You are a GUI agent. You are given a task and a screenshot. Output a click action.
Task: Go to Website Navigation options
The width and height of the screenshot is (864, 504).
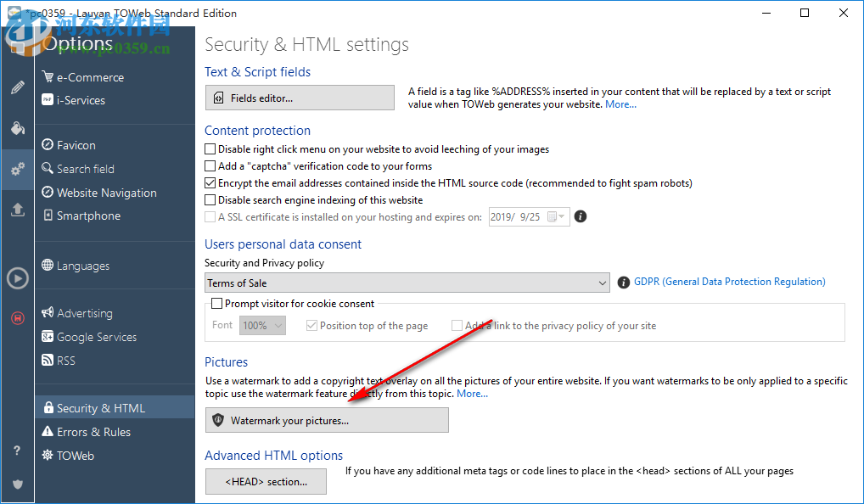click(106, 193)
